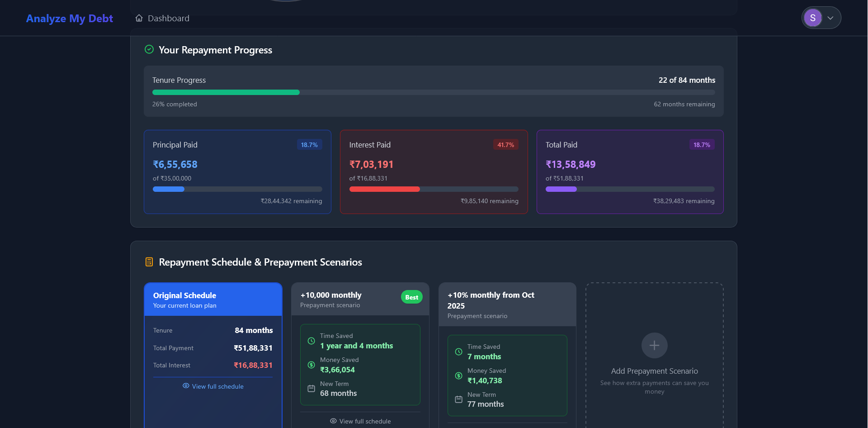Click the Best badge on the 10,000 scenario
Viewport: 868px width, 428px height.
point(411,297)
